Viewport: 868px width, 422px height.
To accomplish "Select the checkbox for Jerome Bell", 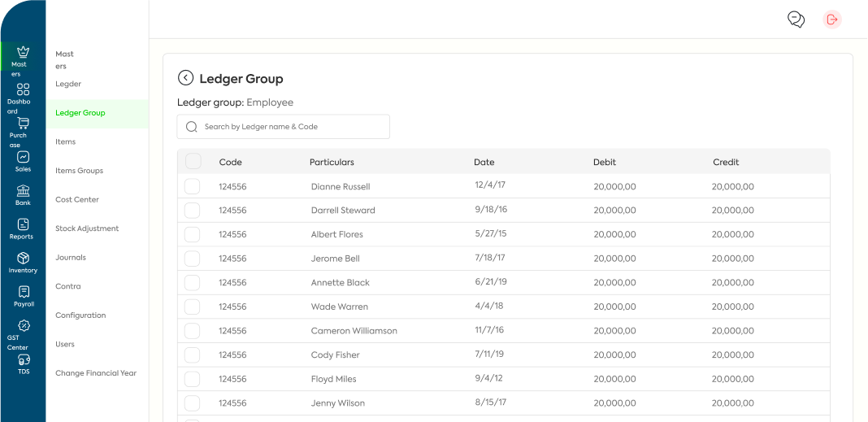I will (x=192, y=259).
